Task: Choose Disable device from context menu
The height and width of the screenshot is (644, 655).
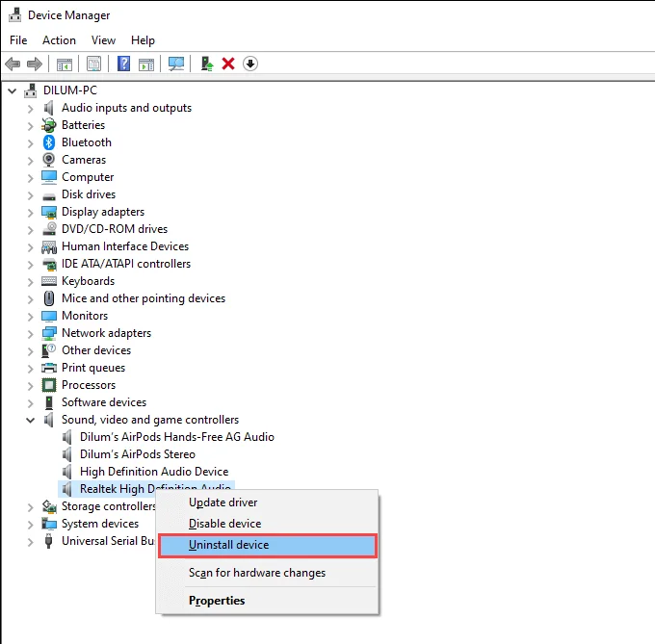Action: point(268,524)
